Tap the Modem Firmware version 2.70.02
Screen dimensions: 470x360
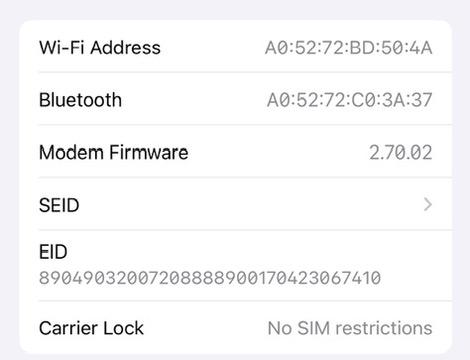point(401,153)
